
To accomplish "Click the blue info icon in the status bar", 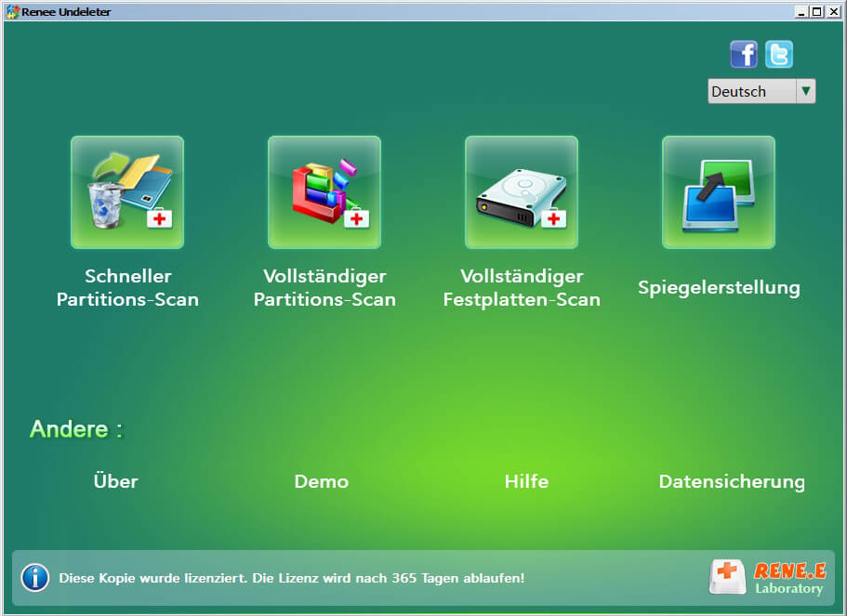I will [x=35, y=578].
